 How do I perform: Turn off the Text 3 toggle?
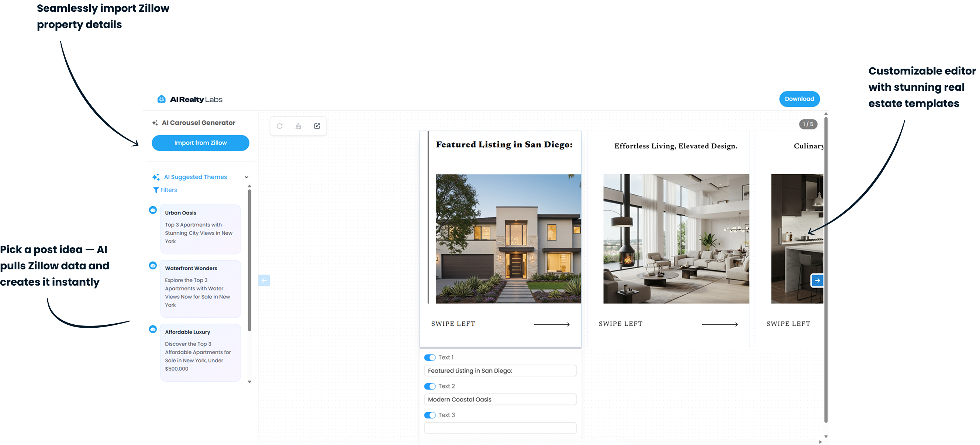[x=430, y=415]
